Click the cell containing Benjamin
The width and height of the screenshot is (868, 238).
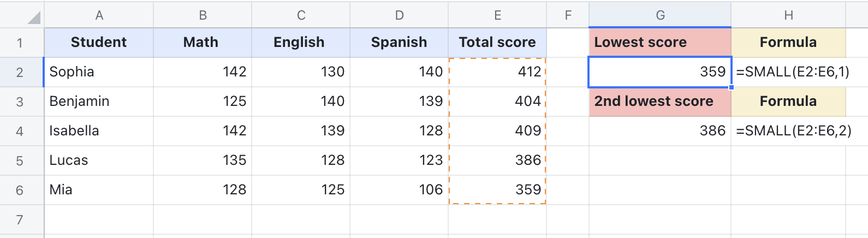point(99,102)
